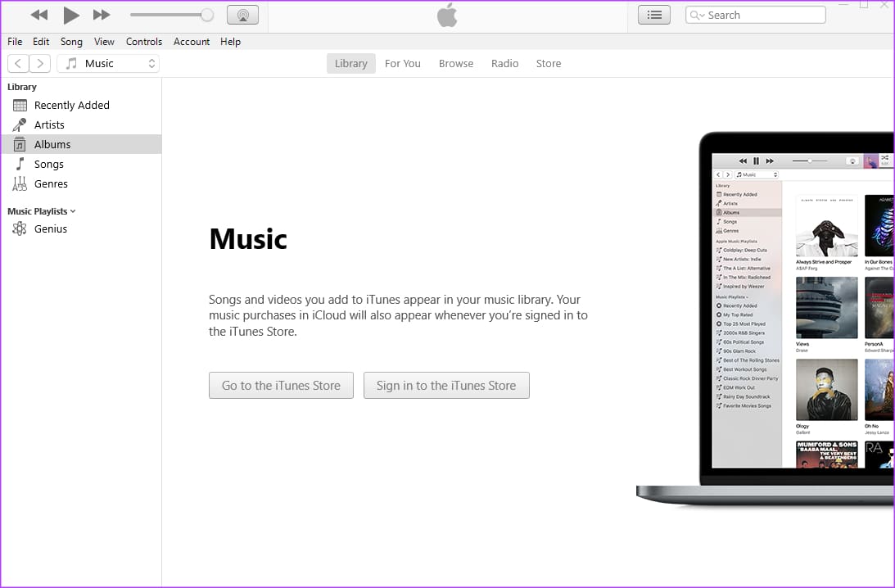Open the Controls menu
This screenshot has width=895, height=588.
coord(144,42)
